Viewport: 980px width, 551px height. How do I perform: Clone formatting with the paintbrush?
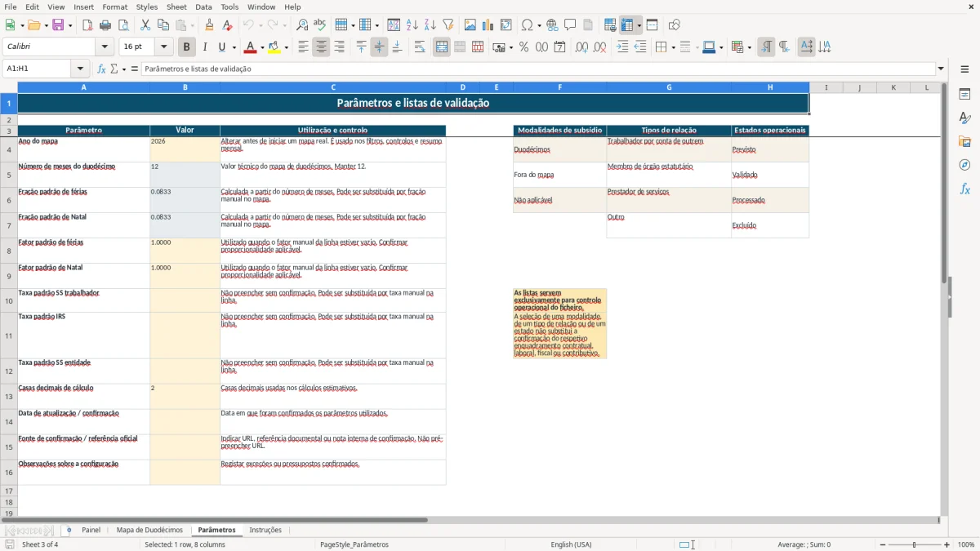tap(210, 25)
